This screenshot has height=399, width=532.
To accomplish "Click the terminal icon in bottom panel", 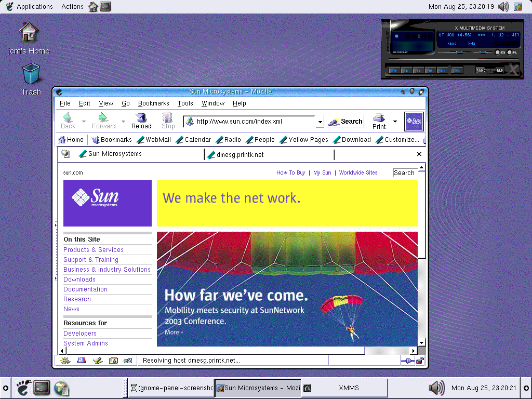I will (x=42, y=388).
